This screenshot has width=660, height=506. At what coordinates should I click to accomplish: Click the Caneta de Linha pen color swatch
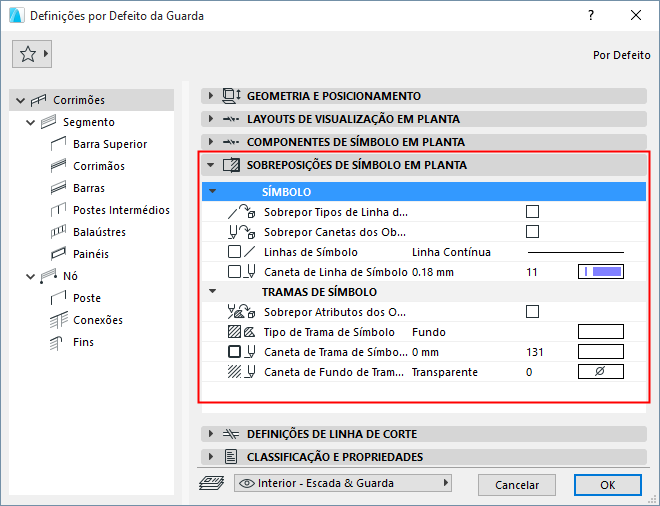pyautogui.click(x=601, y=272)
